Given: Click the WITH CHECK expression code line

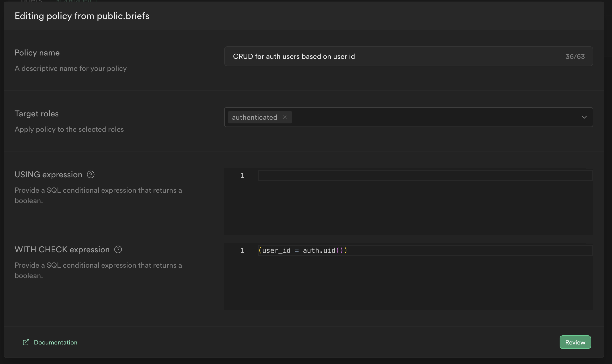Looking at the screenshot, I should pos(425,250).
